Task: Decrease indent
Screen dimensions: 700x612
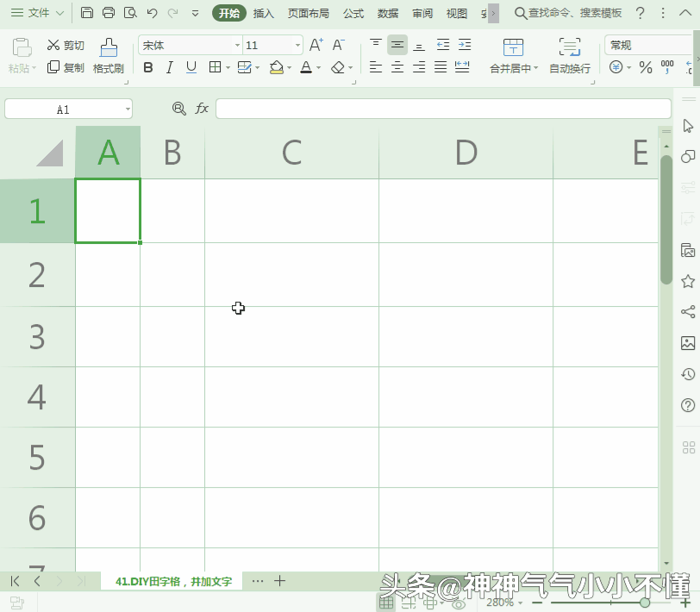Action: click(x=443, y=45)
